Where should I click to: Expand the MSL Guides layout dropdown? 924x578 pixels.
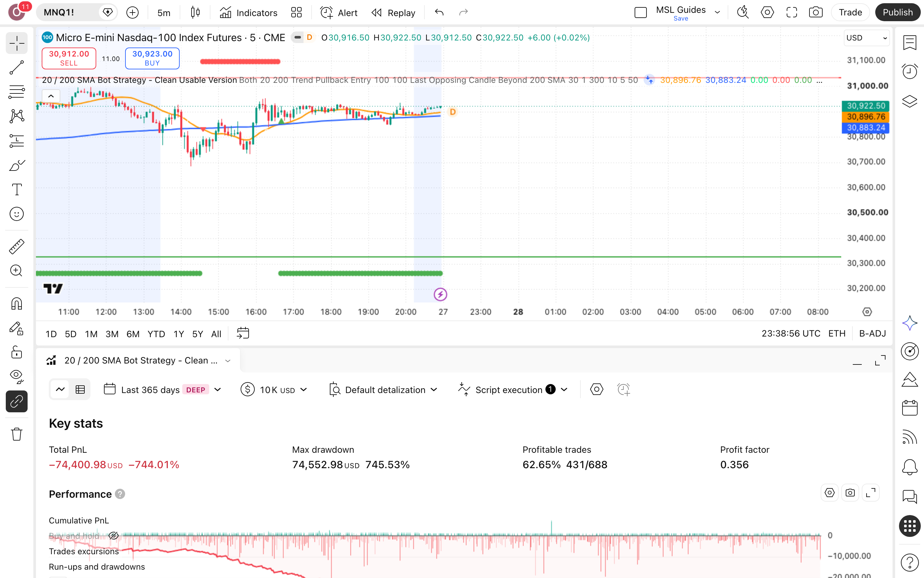coord(717,13)
